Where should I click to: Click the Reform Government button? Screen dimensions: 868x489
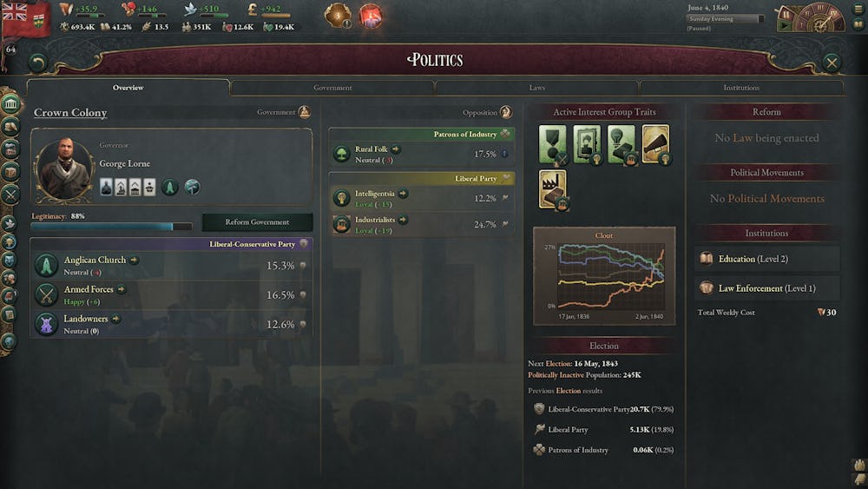pos(257,222)
